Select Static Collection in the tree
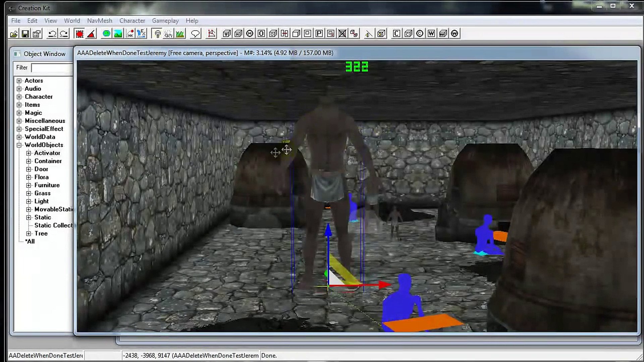The height and width of the screenshot is (362, 644). pos(53,225)
